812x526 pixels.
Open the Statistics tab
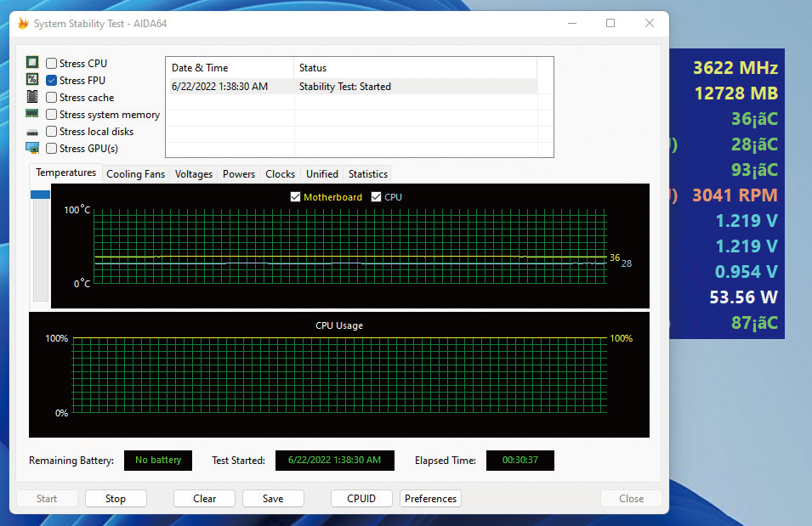coord(367,174)
